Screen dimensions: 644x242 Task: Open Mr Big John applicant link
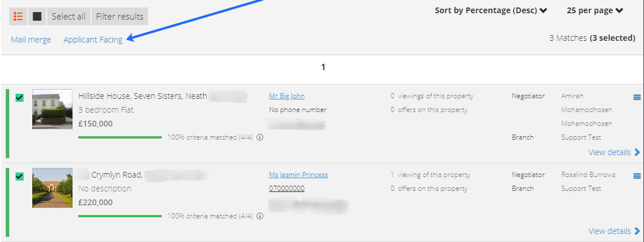click(x=287, y=96)
